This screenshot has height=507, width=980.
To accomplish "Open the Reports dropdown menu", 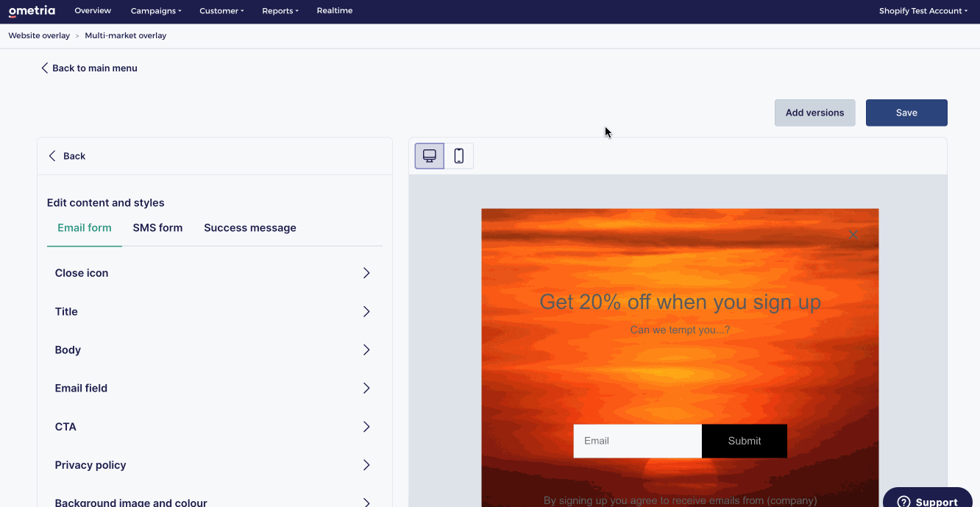I will point(280,11).
